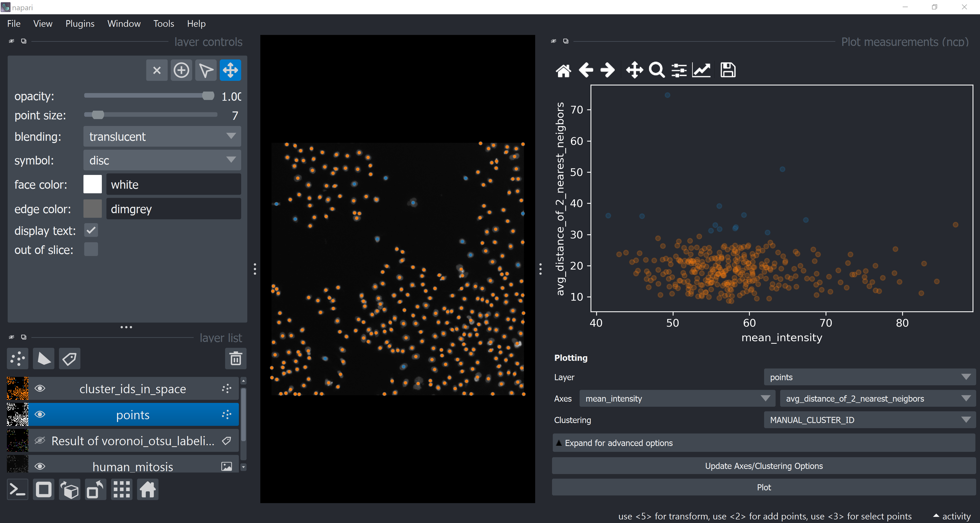Expand for advanced options
Image resolution: width=980 pixels, height=523 pixels.
tap(764, 443)
